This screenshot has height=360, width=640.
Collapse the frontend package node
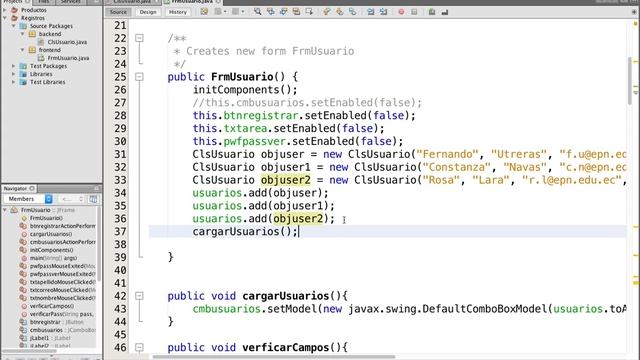tap(22, 50)
